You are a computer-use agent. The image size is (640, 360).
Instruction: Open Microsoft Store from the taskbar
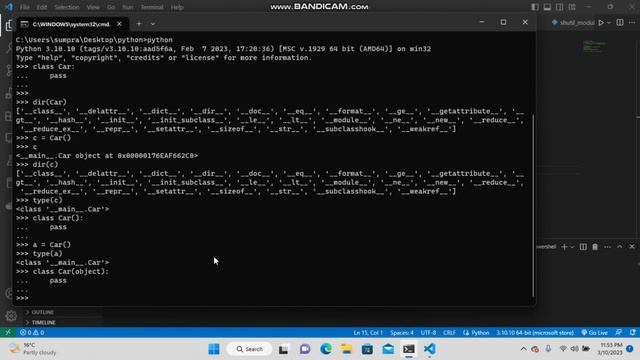point(367,349)
